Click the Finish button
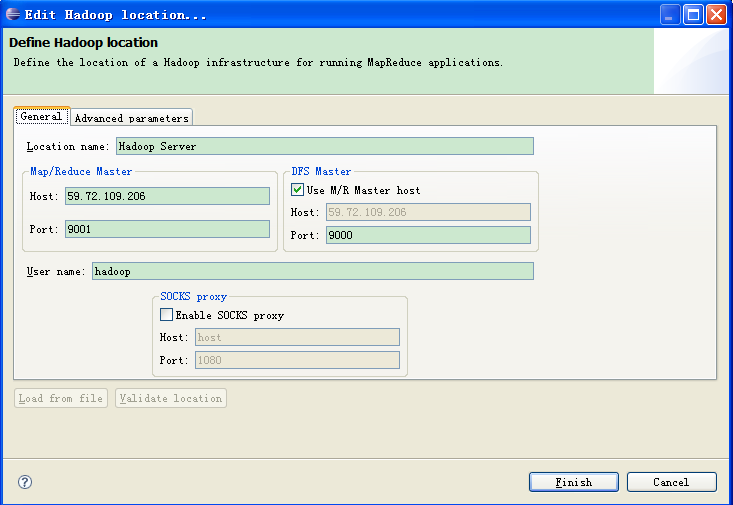The height and width of the screenshot is (505, 733). tap(574, 482)
